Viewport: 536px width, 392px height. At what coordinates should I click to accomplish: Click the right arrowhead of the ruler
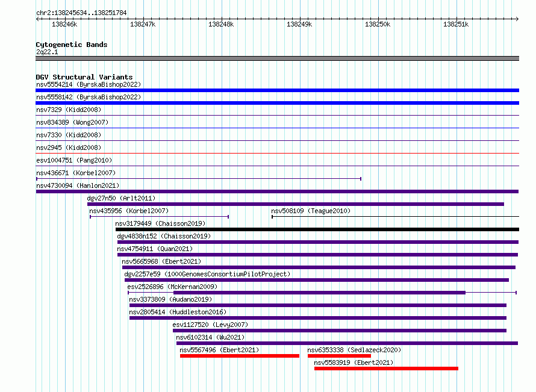point(517,19)
